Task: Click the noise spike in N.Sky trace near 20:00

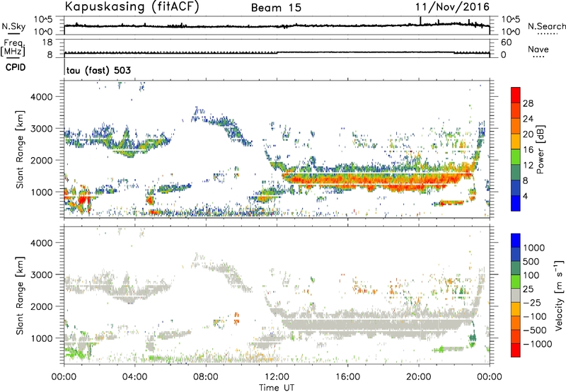Action: pyautogui.click(x=420, y=21)
